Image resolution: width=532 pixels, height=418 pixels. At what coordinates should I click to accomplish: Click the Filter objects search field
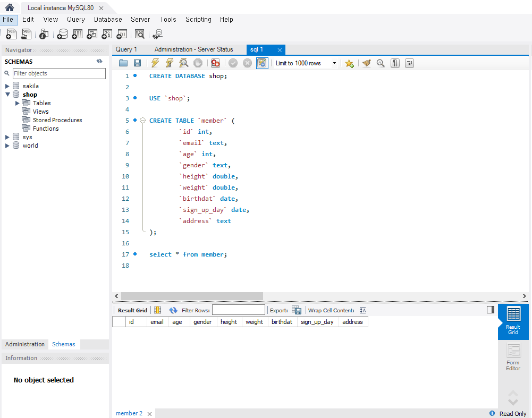pos(59,74)
